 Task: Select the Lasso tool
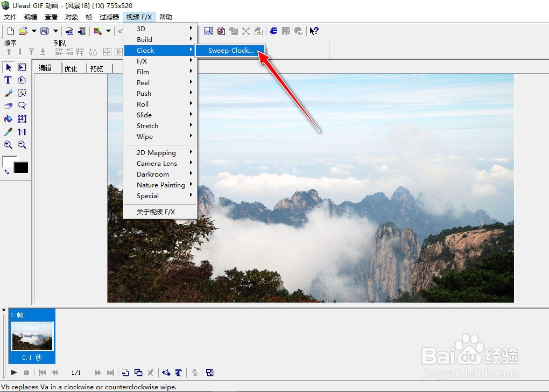(22, 106)
